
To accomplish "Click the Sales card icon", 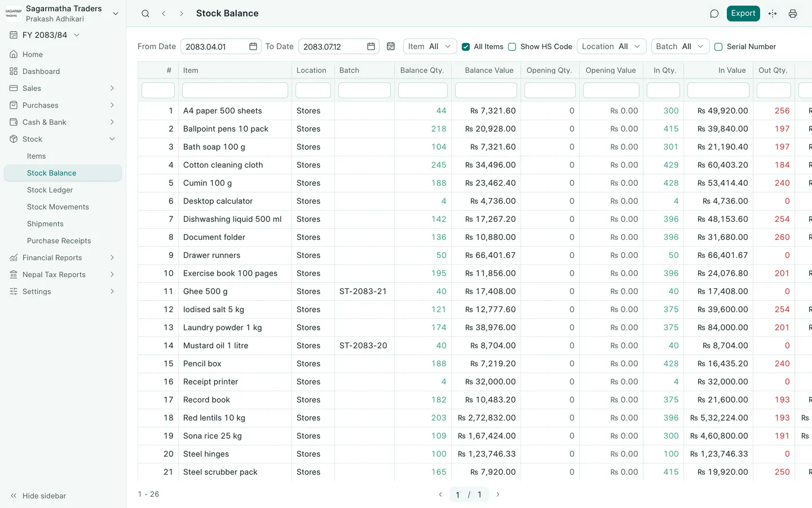I will point(14,88).
